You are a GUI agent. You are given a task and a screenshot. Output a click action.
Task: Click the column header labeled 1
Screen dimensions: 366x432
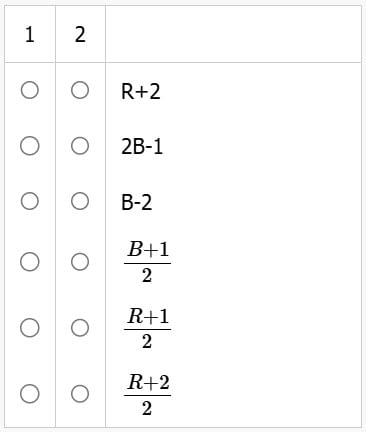30,35
